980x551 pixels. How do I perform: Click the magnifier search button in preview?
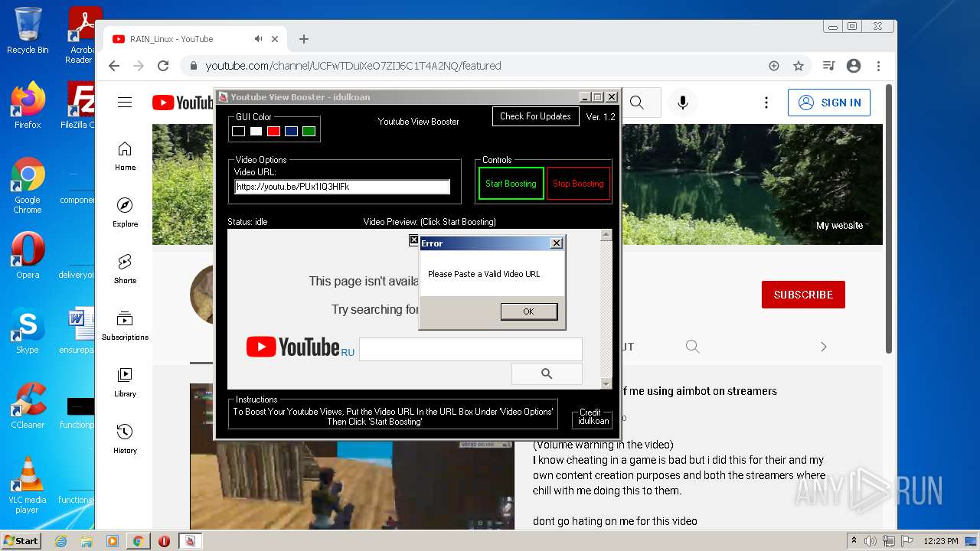pyautogui.click(x=547, y=373)
